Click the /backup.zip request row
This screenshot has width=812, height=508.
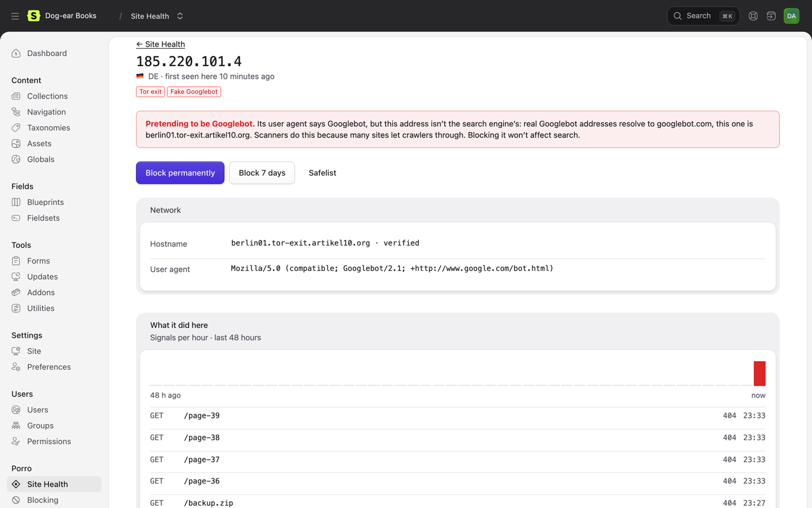(x=458, y=502)
